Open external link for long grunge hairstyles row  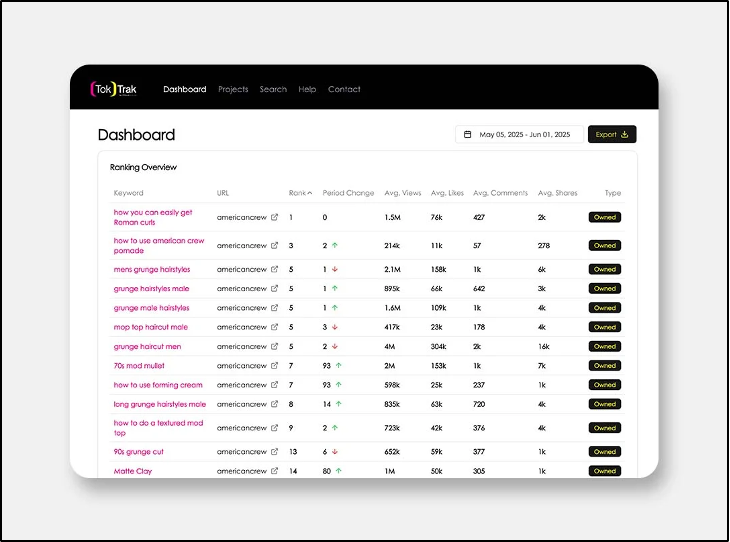coord(274,404)
